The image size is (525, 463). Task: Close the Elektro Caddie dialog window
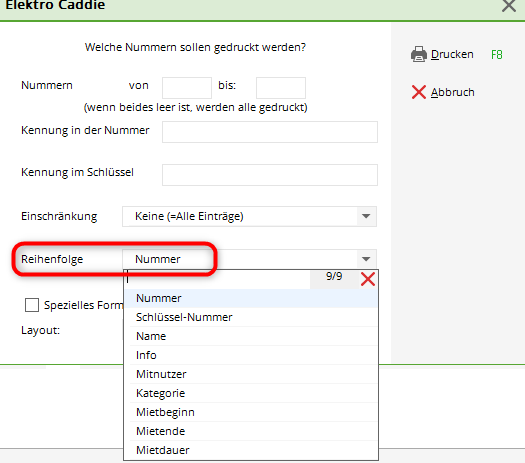(x=509, y=5)
